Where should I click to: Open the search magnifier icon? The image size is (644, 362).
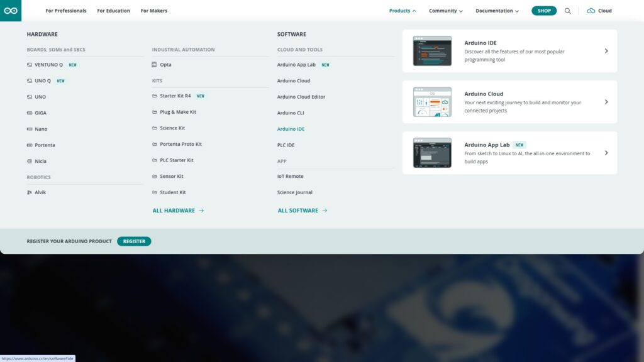pos(567,11)
